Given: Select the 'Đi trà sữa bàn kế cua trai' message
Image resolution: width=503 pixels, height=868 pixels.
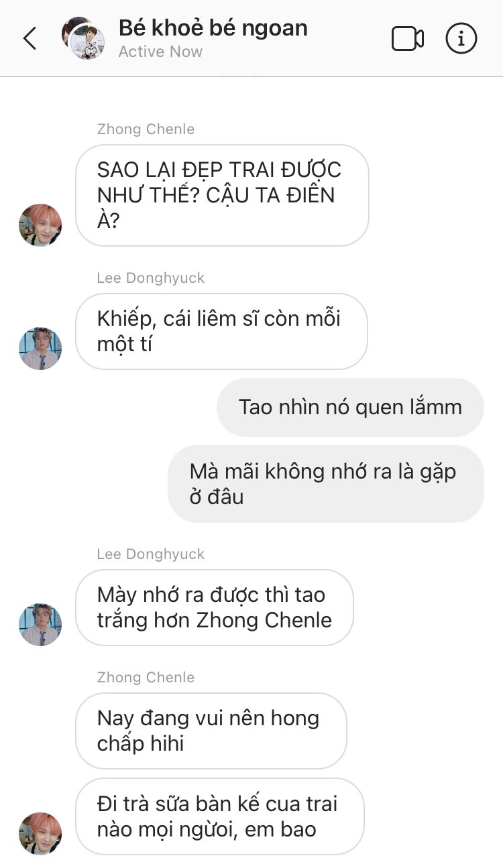Looking at the screenshot, I should [219, 816].
